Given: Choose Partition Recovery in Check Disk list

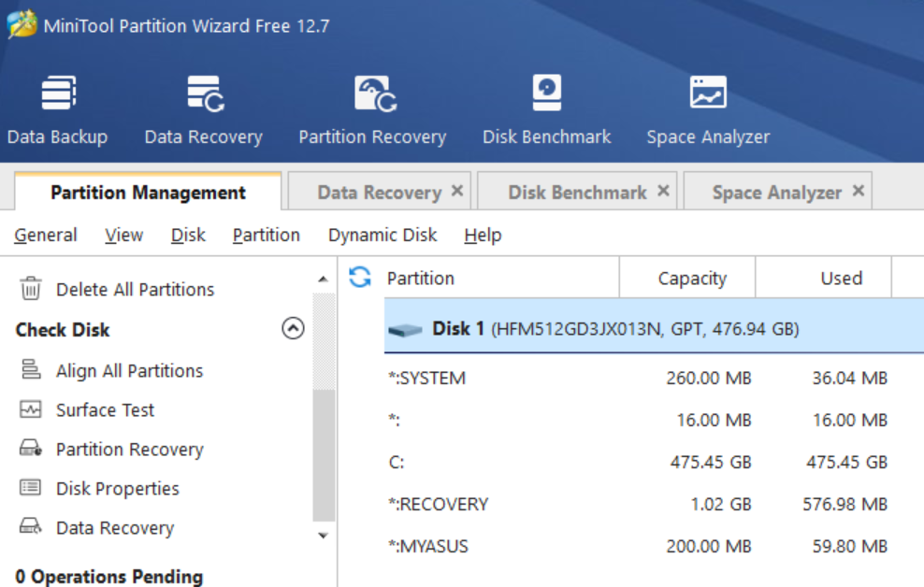Looking at the screenshot, I should pyautogui.click(x=130, y=450).
